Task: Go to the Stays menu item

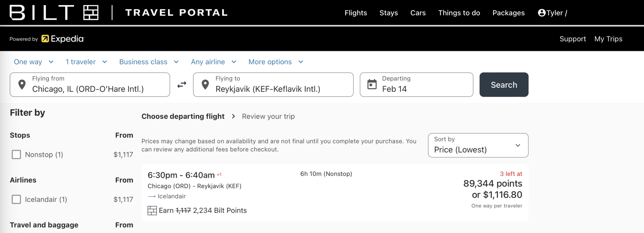Action: pos(389,13)
